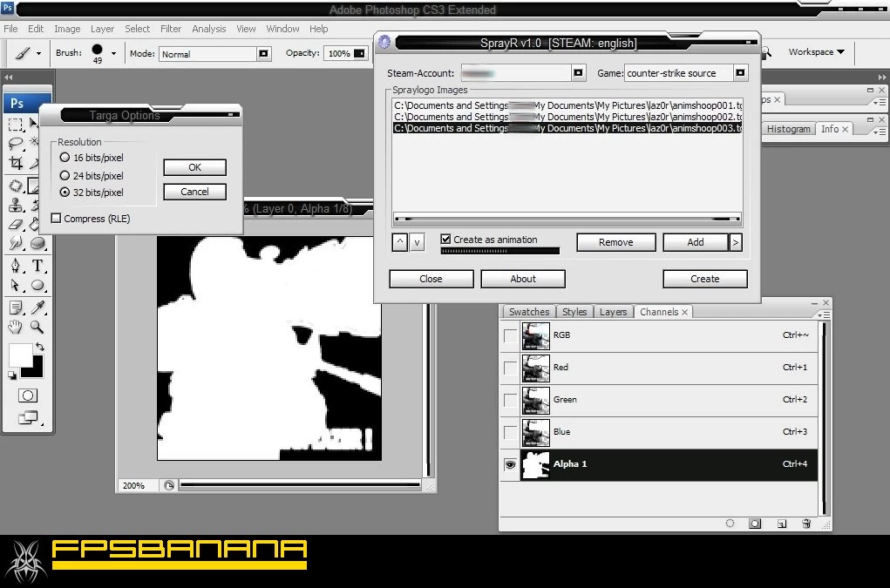Choose 32 bits/pixel resolution

click(65, 193)
